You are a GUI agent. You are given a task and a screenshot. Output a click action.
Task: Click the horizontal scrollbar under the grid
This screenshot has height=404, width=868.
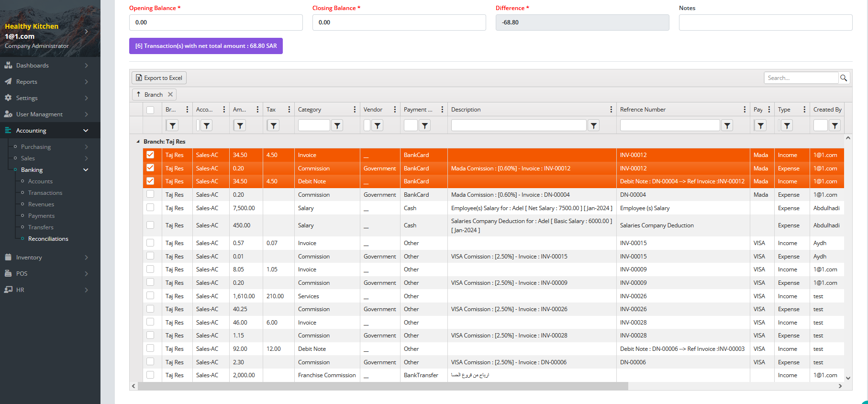pyautogui.click(x=383, y=386)
